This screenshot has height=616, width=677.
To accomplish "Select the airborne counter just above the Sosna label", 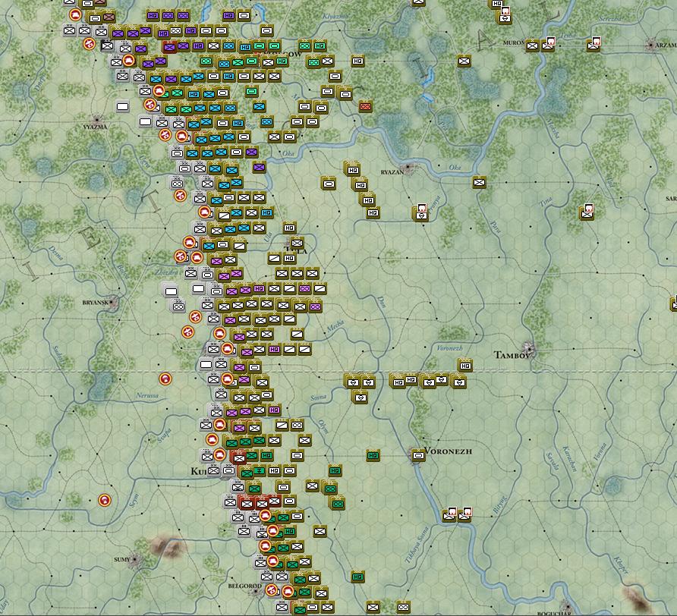I will (x=361, y=398).
